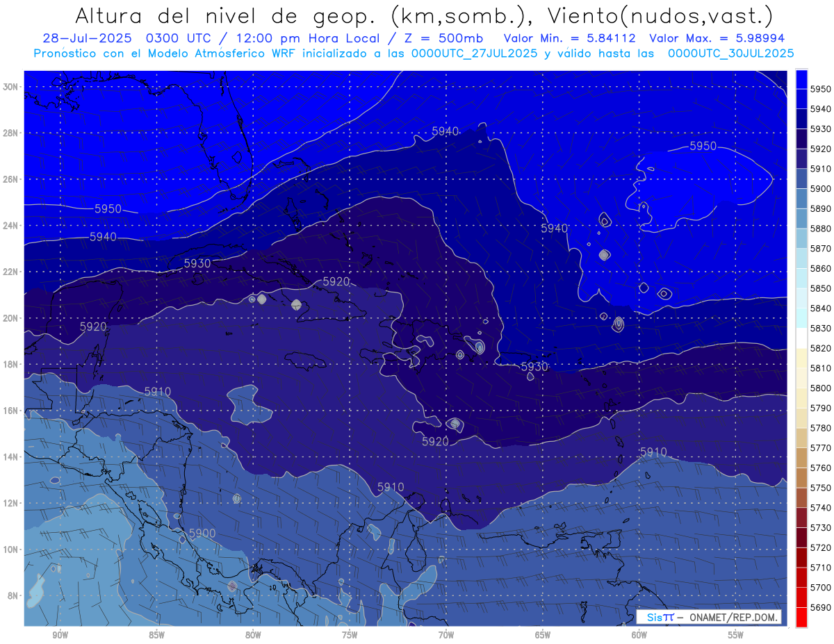The height and width of the screenshot is (644, 834).
Task: Click the '24N' latitude axis label
Action: tap(10, 226)
